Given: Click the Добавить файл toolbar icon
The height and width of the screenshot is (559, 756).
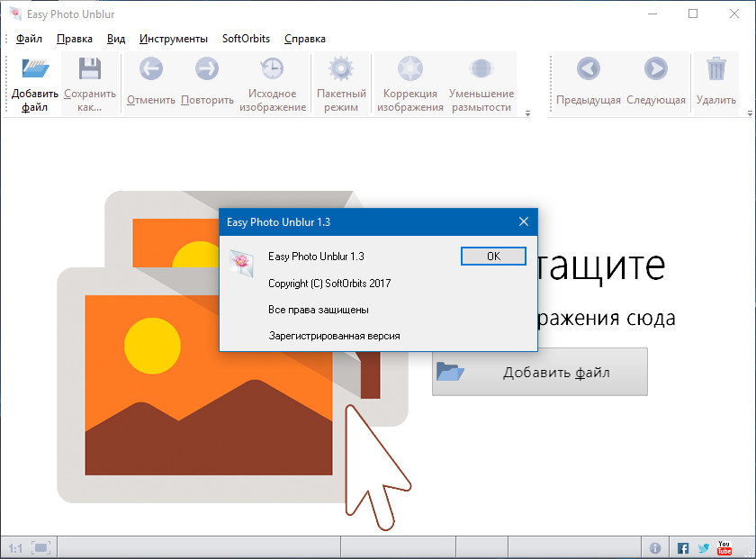Looking at the screenshot, I should pyautogui.click(x=35, y=70).
